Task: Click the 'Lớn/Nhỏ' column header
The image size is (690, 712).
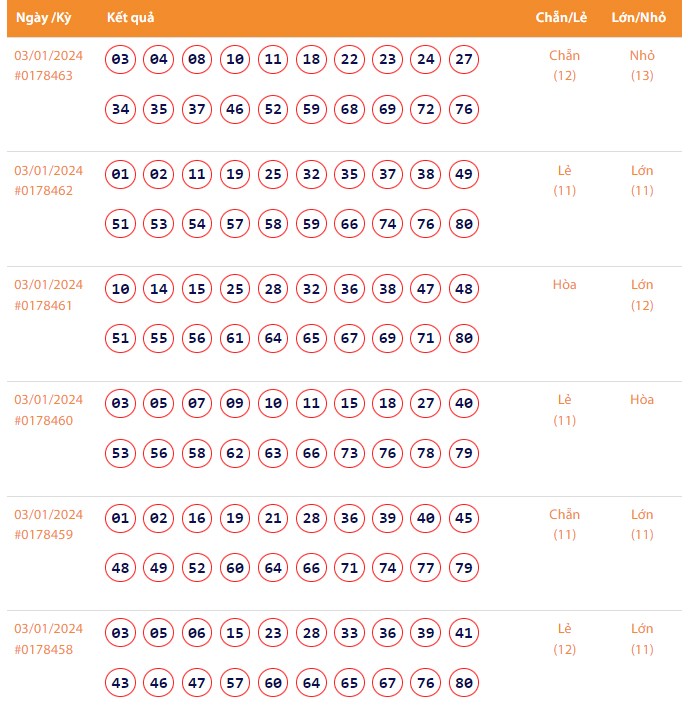Action: (x=639, y=18)
